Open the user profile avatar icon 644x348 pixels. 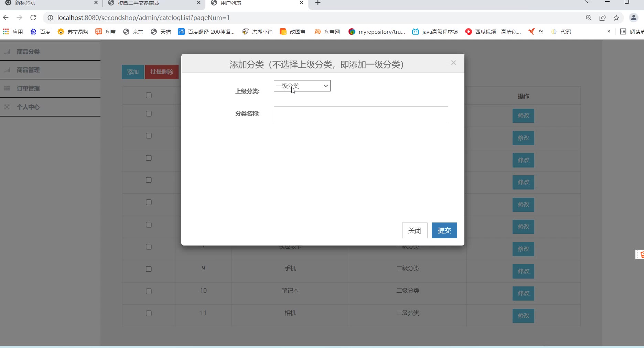pyautogui.click(x=633, y=18)
